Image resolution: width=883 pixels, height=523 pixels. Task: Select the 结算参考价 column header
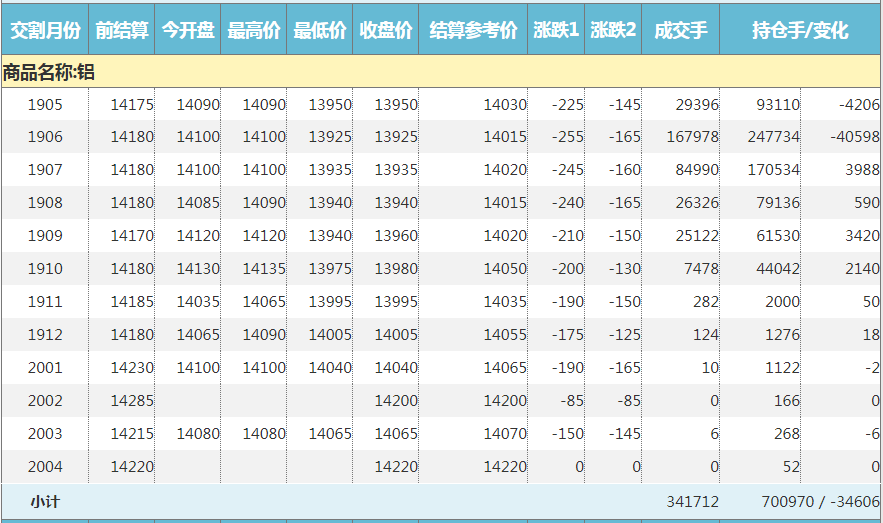point(473,31)
